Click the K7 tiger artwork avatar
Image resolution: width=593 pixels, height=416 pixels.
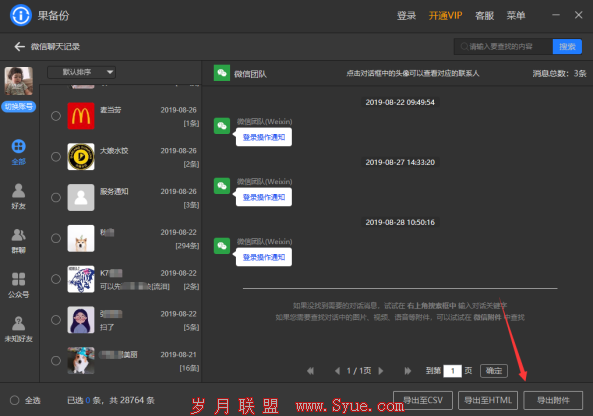point(81,279)
